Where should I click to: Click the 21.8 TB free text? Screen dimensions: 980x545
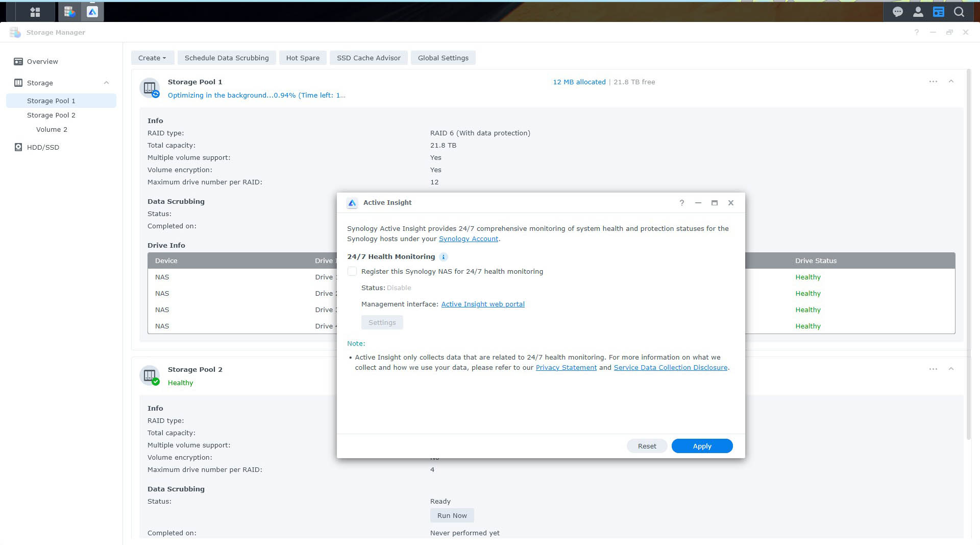(x=634, y=82)
